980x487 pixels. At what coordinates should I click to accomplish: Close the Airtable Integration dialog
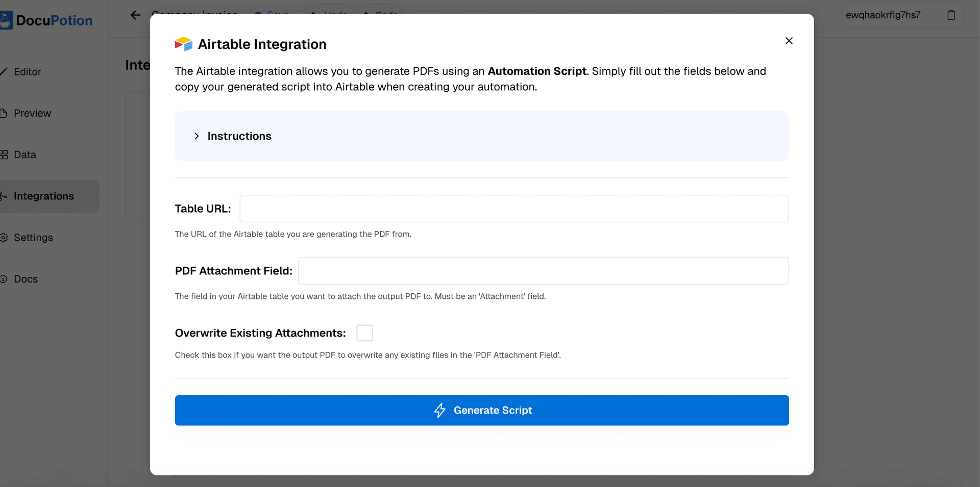pos(789,40)
